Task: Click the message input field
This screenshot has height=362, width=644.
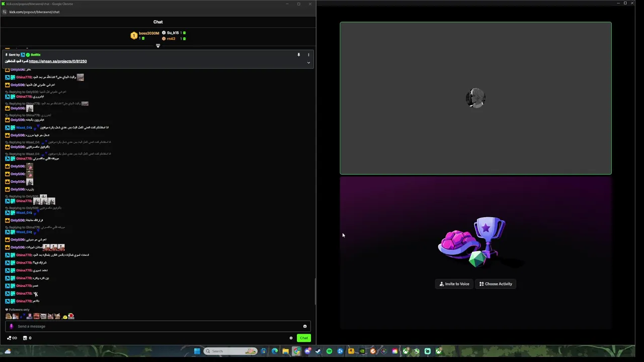Action: coord(158,326)
